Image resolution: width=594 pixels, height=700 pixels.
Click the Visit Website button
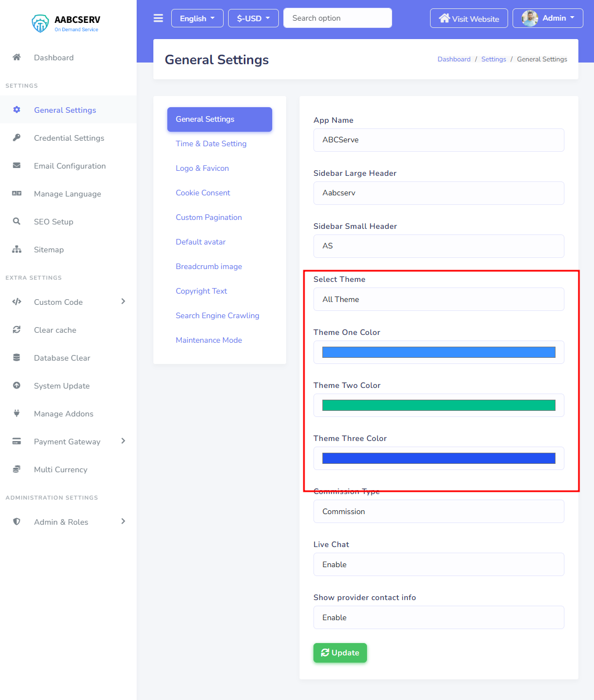tap(469, 18)
